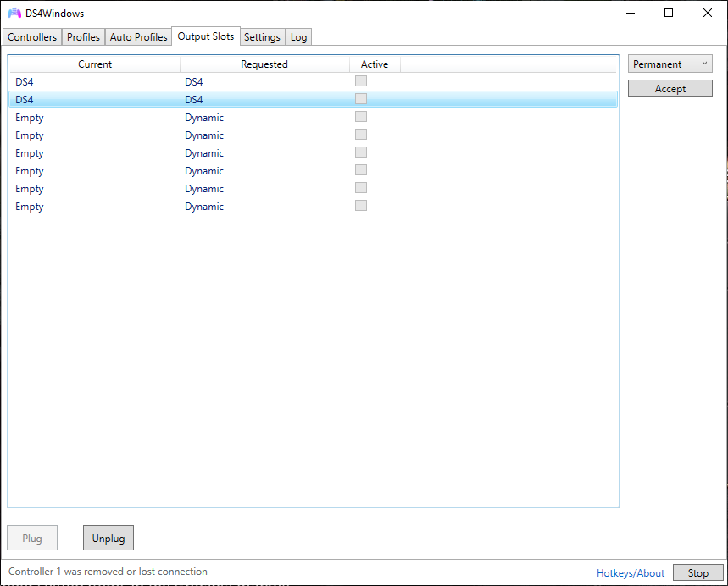Check the Active box on the first Empty slot
Viewport: 728px width, 586px height.
click(x=361, y=117)
